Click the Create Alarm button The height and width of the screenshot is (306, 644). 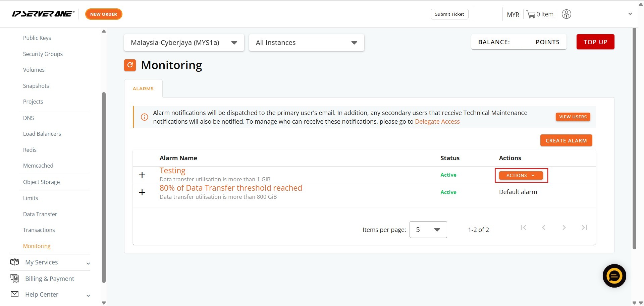(566, 140)
